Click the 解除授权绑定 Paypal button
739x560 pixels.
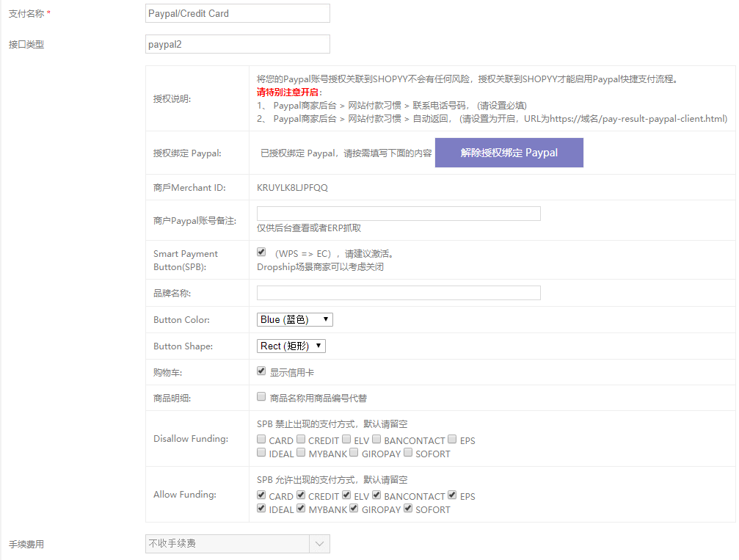[x=509, y=152]
